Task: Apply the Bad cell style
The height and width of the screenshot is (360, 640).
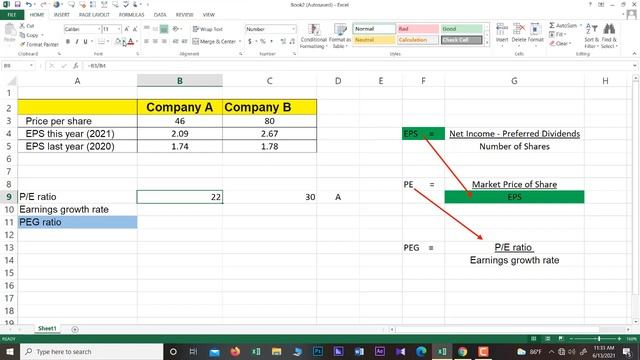Action: click(x=418, y=29)
